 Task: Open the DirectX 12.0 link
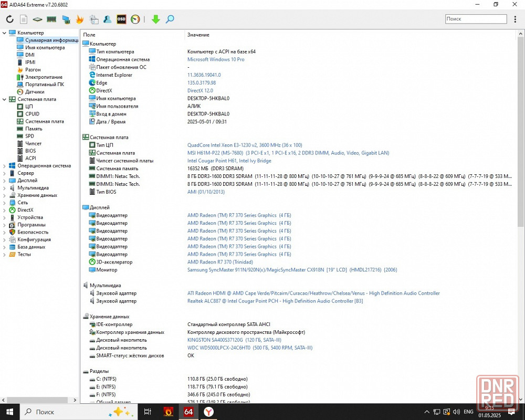(x=200, y=90)
